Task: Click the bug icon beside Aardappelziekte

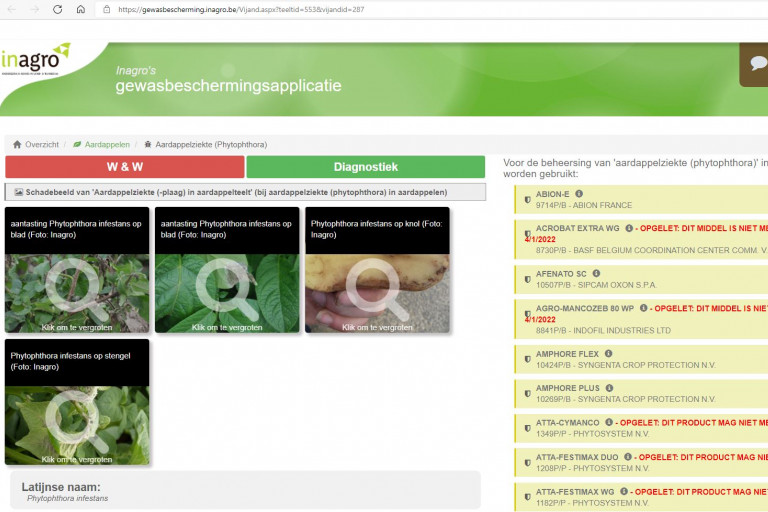Action: [147, 145]
